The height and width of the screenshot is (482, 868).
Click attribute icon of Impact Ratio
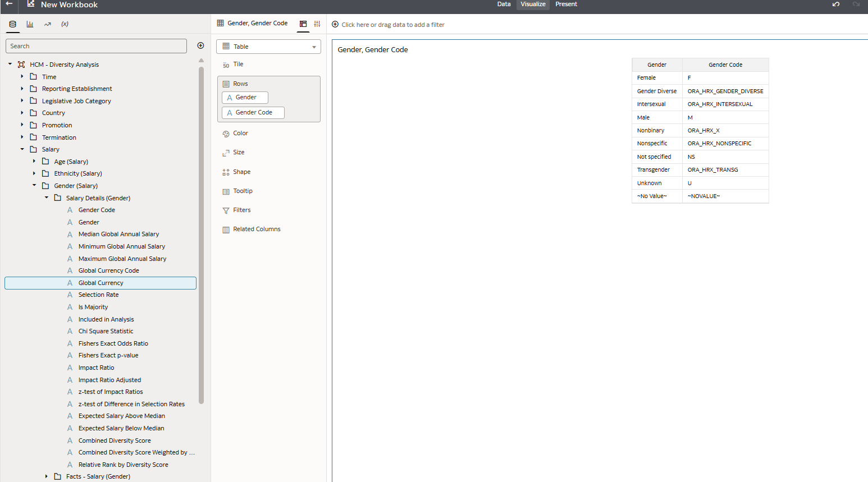coord(70,368)
